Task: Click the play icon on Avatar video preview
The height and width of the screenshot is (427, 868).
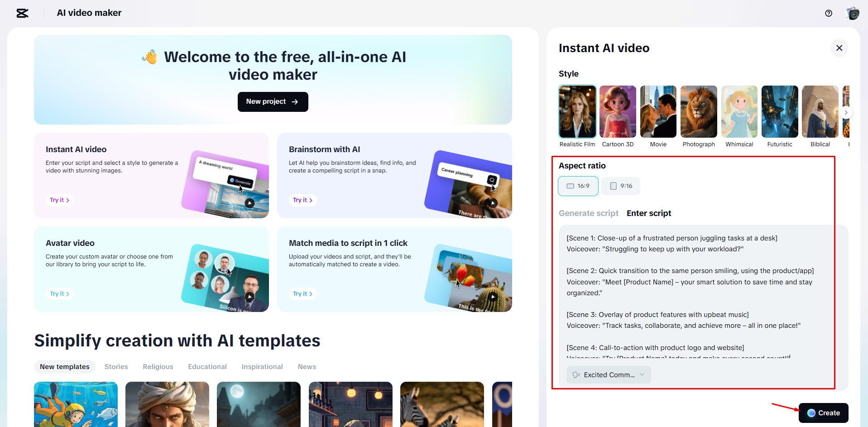Action: [249, 297]
